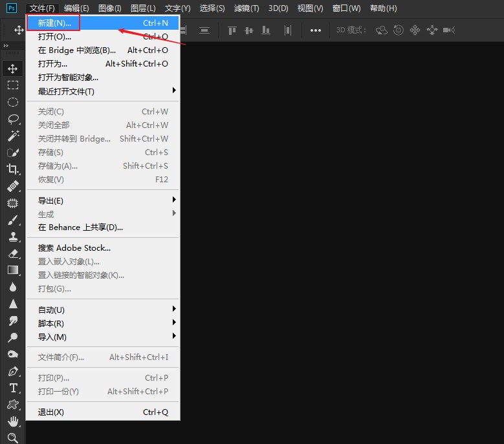504x444 pixels.
Task: Choose 打开(O)... menu entry
Action: 103,36
